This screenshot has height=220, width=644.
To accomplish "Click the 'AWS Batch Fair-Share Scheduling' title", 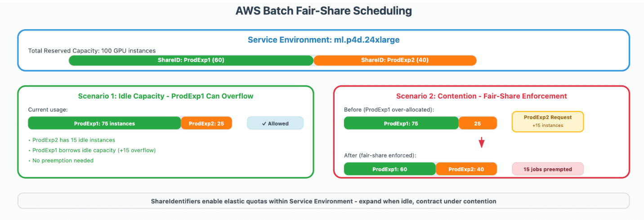I will (x=323, y=11).
